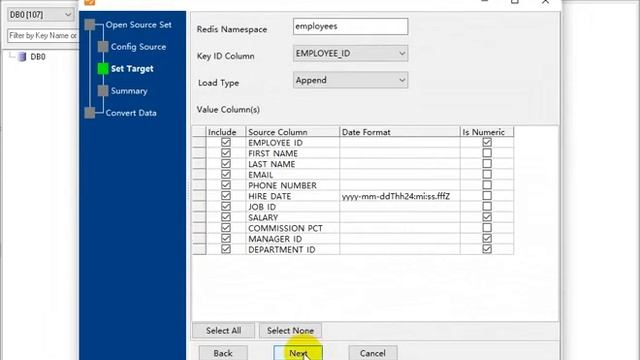Untick Include for MANAGER ID row
The image size is (640, 360).
coord(226,238)
